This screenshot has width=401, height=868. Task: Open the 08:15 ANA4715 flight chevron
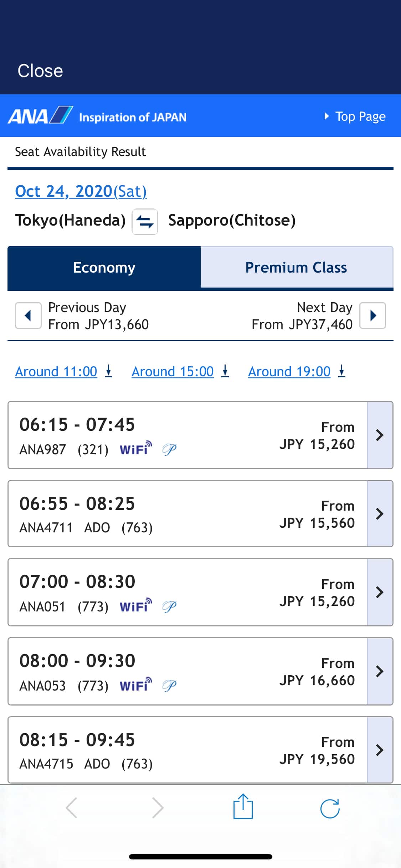(380, 750)
